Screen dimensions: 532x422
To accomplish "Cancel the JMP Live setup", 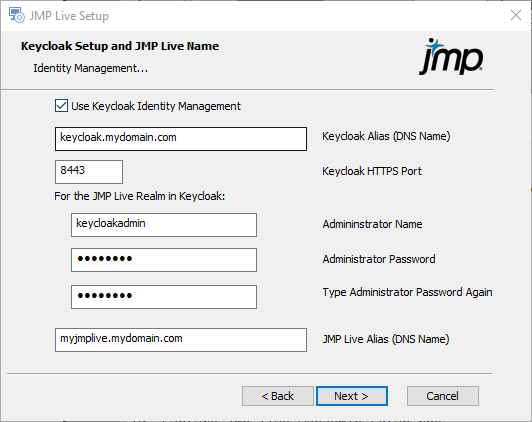I will 443,396.
